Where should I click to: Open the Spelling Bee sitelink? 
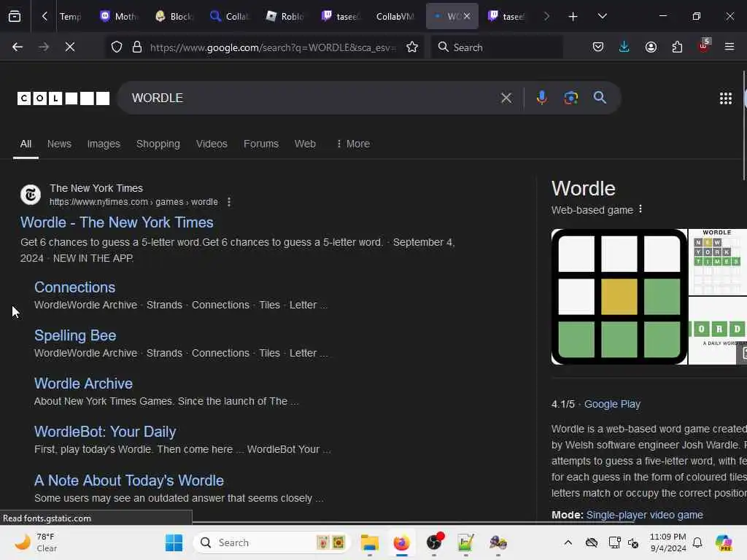[75, 335]
